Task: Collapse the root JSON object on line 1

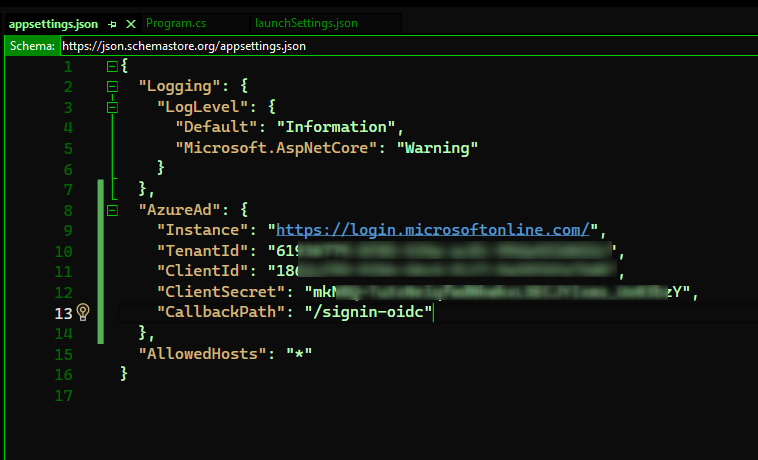Action: pos(112,66)
